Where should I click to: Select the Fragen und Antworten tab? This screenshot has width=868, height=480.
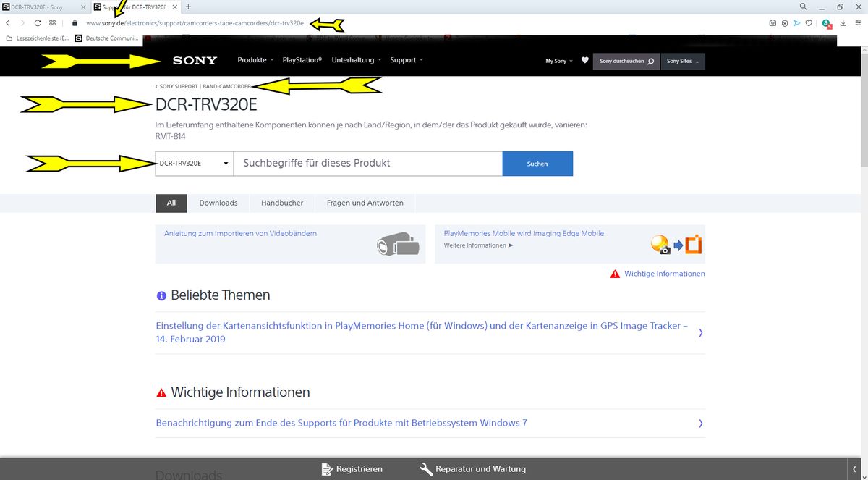click(x=365, y=203)
